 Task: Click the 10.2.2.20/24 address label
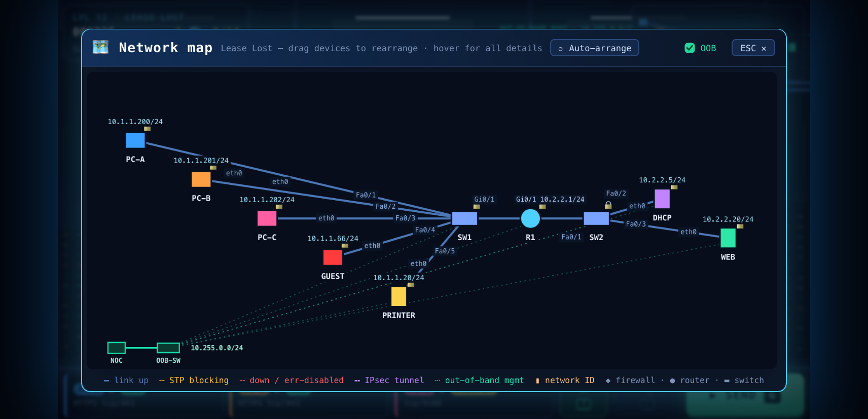pos(728,219)
